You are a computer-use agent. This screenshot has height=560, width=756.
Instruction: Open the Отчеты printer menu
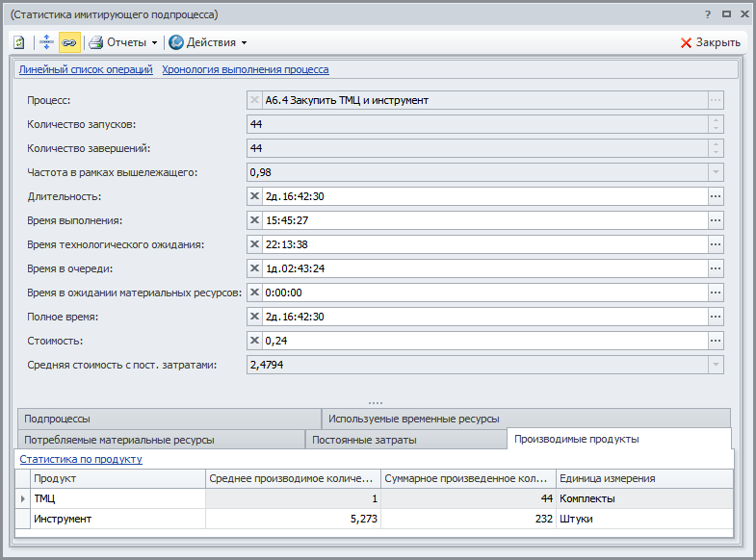[122, 42]
